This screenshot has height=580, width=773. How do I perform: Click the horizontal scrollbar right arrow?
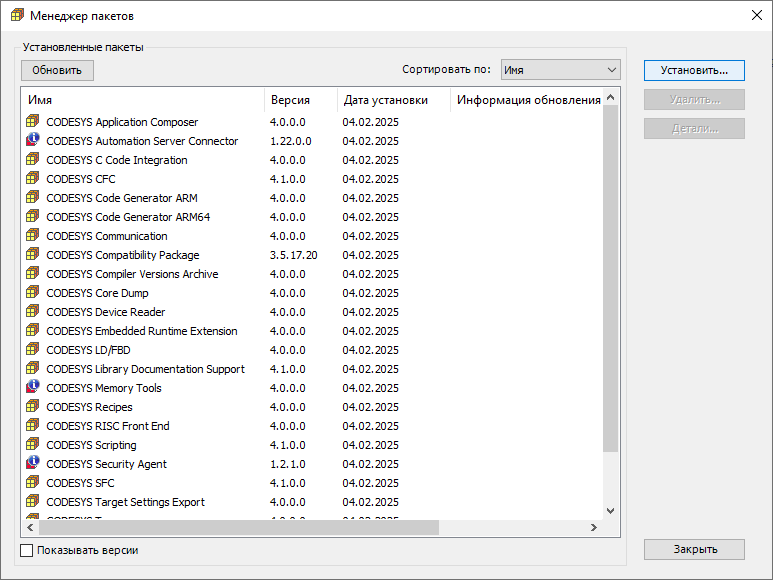tap(593, 528)
